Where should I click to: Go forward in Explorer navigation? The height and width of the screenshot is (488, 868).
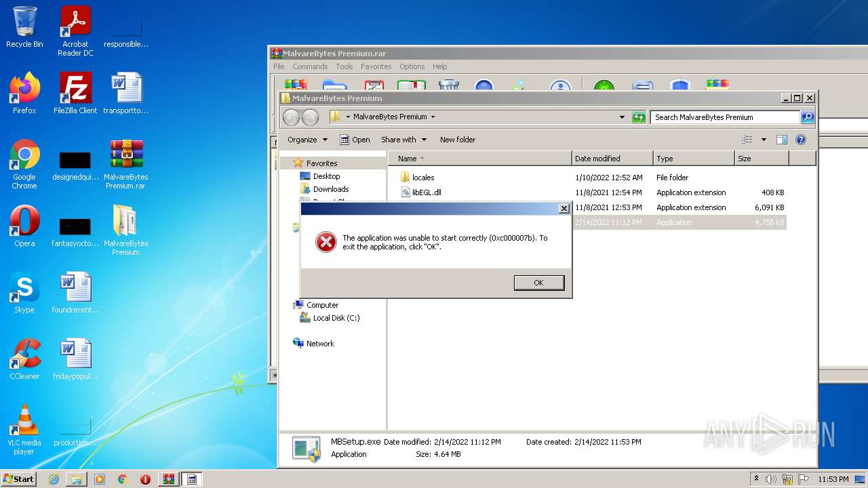point(310,117)
